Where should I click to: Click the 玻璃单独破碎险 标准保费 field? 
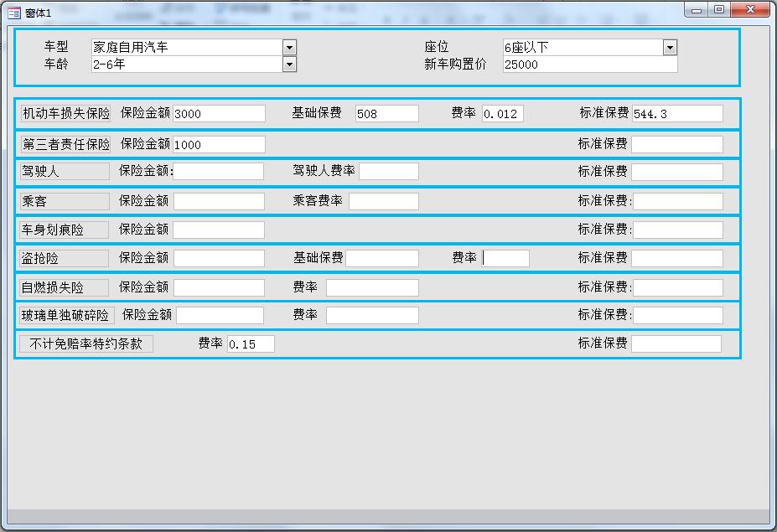(x=678, y=316)
